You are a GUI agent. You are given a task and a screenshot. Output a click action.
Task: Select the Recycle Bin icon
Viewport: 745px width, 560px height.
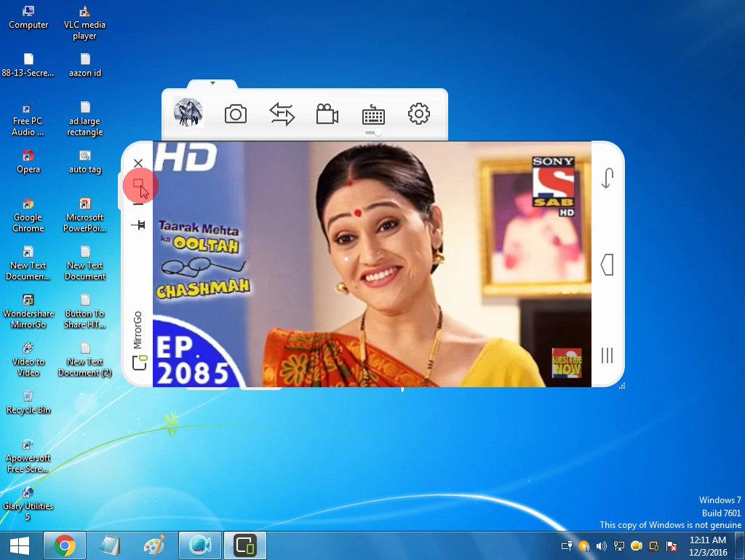tap(28, 403)
